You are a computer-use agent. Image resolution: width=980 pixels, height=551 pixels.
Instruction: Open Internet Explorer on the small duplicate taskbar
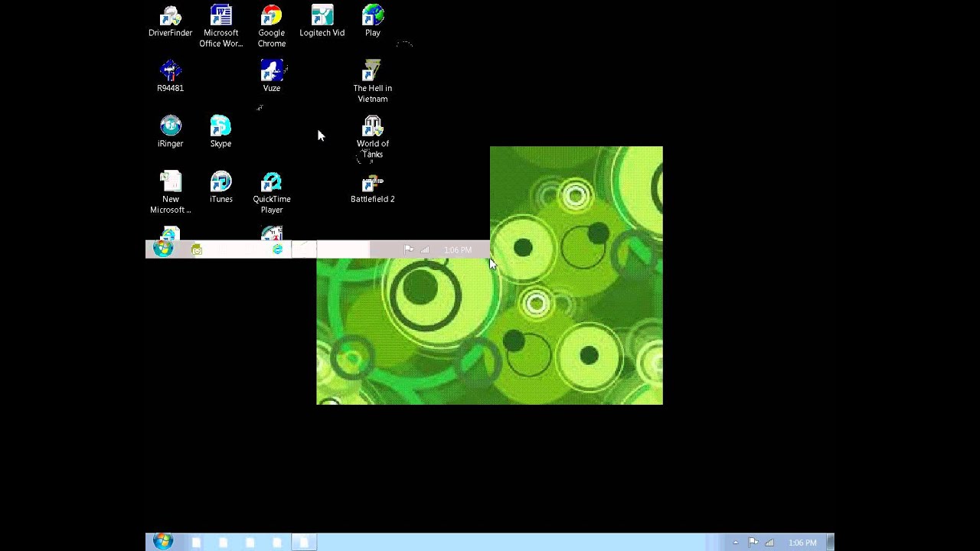point(277,249)
